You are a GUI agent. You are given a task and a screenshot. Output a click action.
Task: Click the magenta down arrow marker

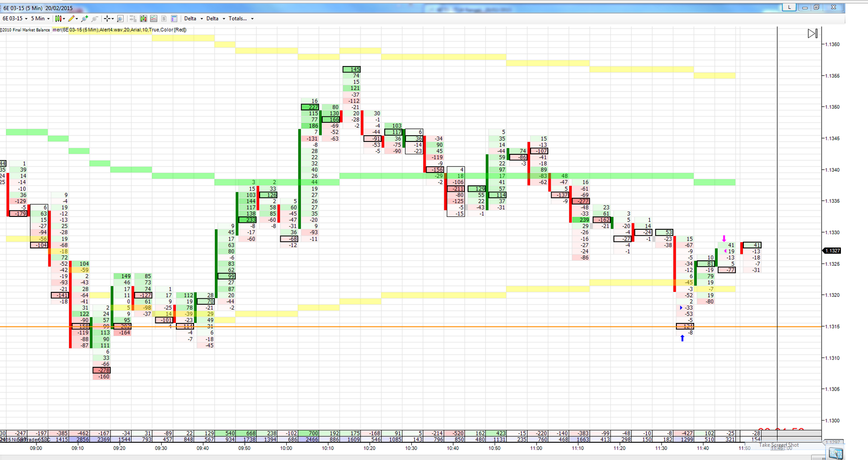724,239
